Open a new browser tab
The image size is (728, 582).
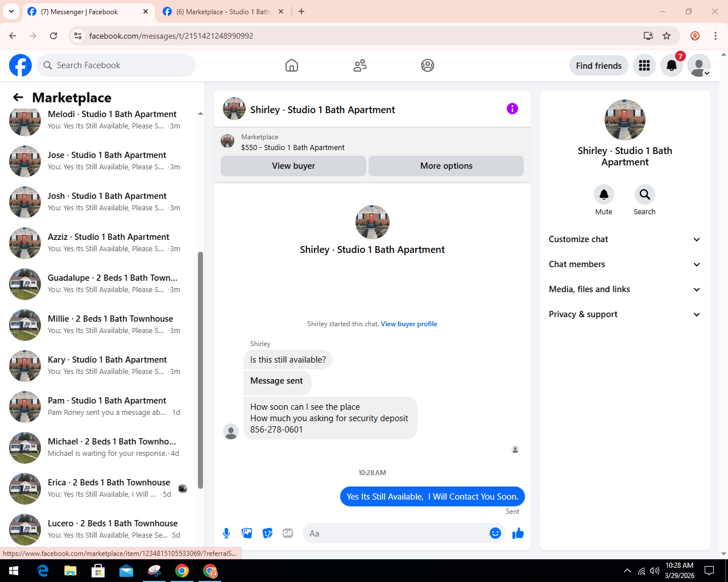coord(301,11)
